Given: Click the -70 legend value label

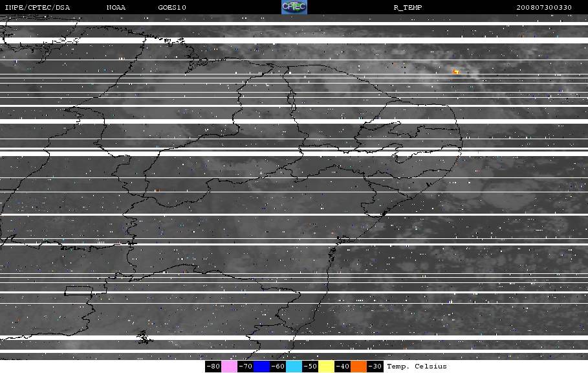Looking at the screenshot, I should (245, 367).
